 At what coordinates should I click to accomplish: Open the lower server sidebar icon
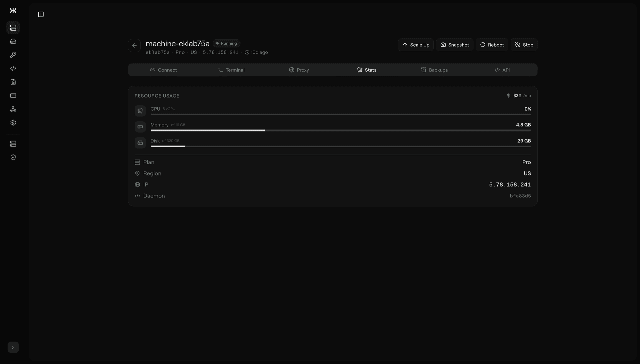[x=13, y=144]
